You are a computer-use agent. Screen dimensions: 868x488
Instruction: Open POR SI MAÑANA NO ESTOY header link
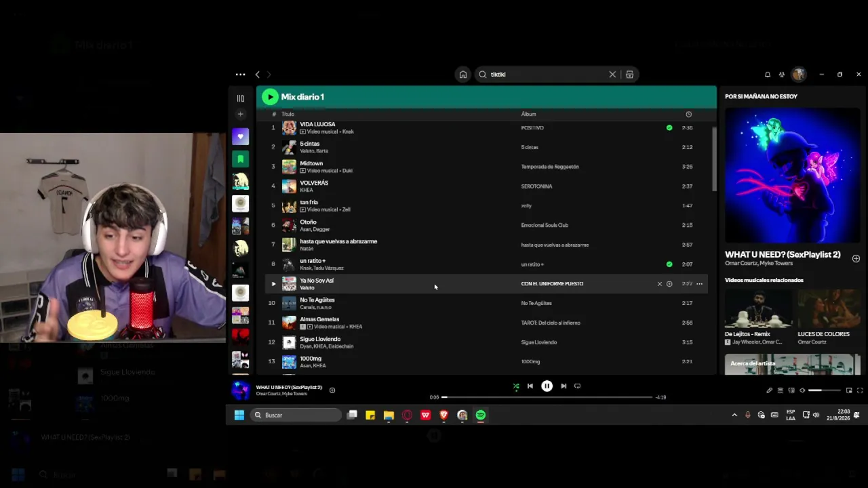coord(761,96)
